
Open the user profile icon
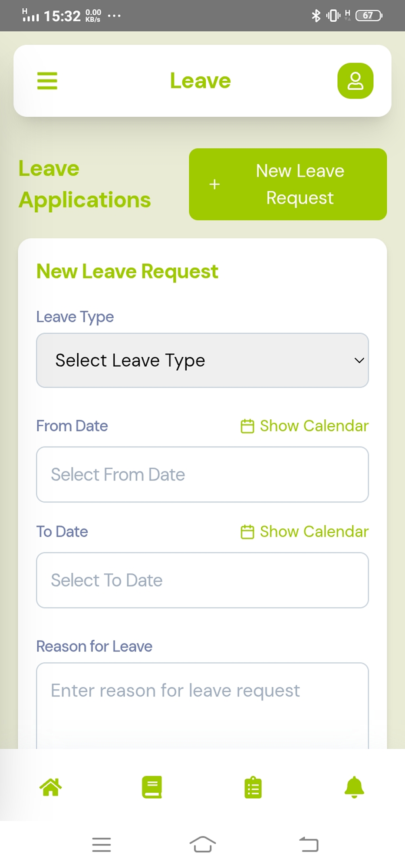tap(355, 81)
